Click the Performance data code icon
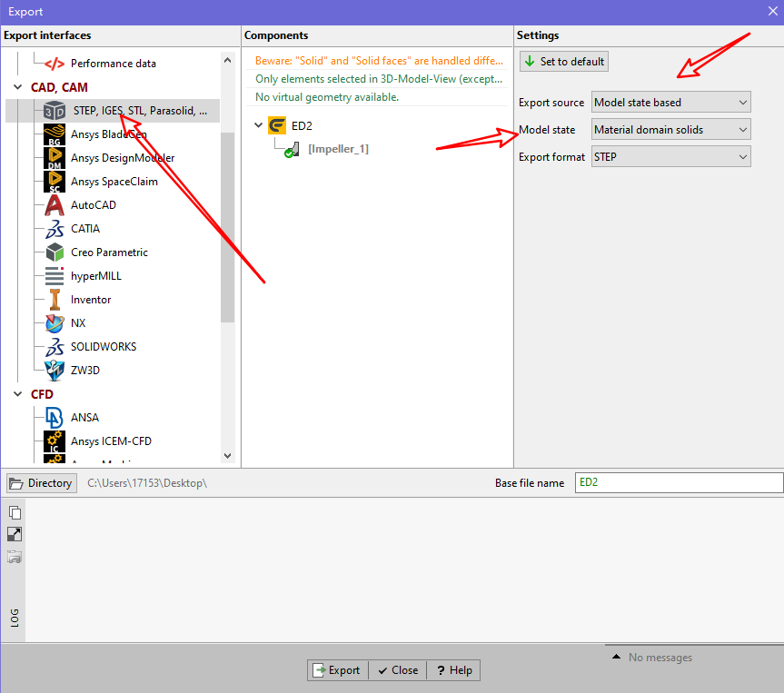 point(55,64)
